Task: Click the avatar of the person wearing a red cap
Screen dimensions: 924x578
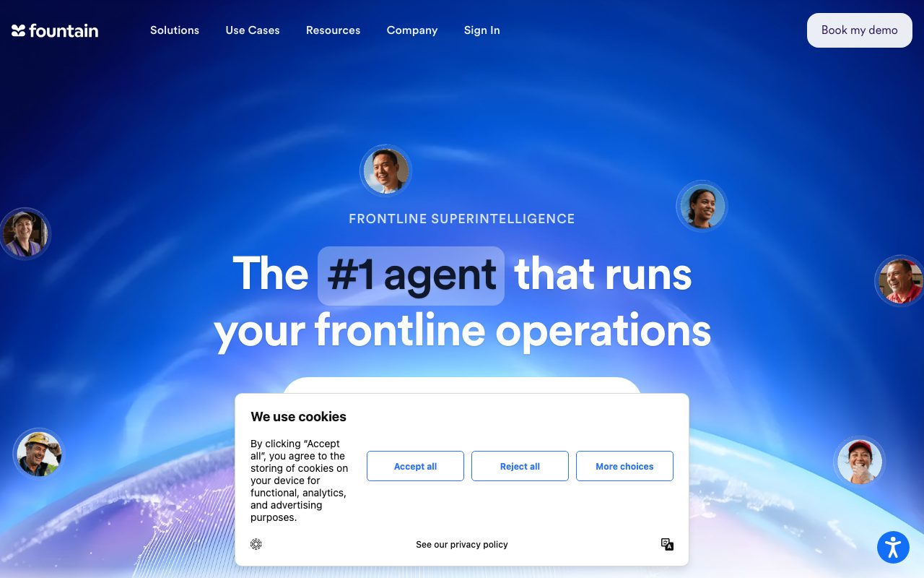Action: [860, 462]
